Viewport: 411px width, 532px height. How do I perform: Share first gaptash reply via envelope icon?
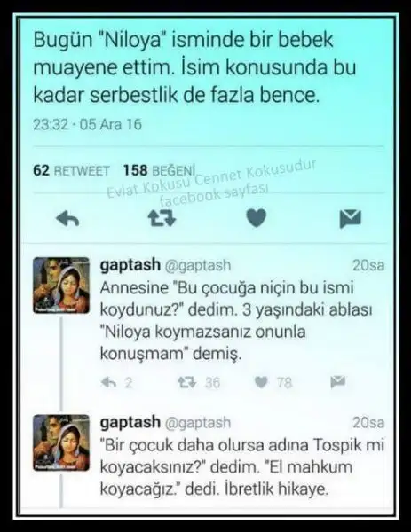click(338, 382)
